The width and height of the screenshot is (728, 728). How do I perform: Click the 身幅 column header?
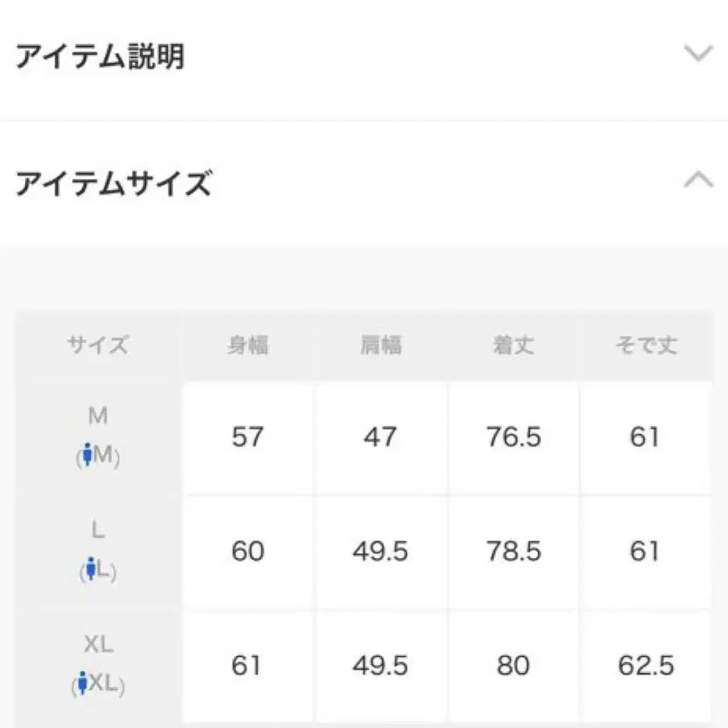point(248,345)
